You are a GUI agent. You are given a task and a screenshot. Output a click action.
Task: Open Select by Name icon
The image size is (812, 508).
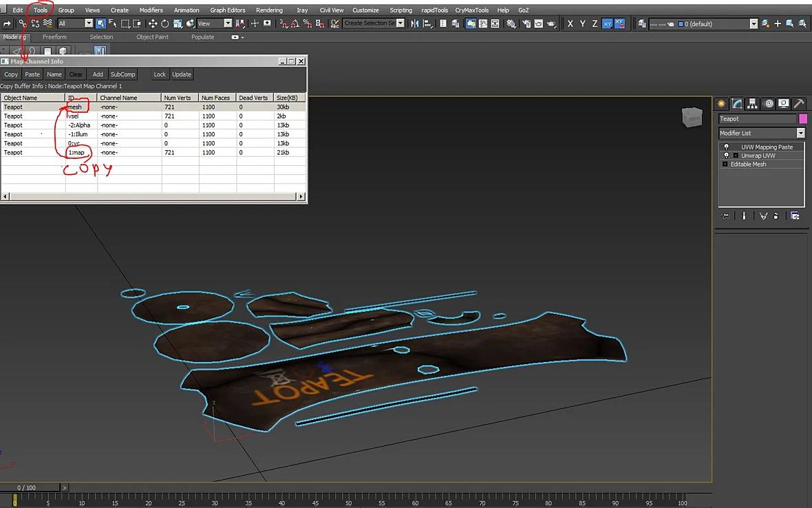tap(112, 24)
